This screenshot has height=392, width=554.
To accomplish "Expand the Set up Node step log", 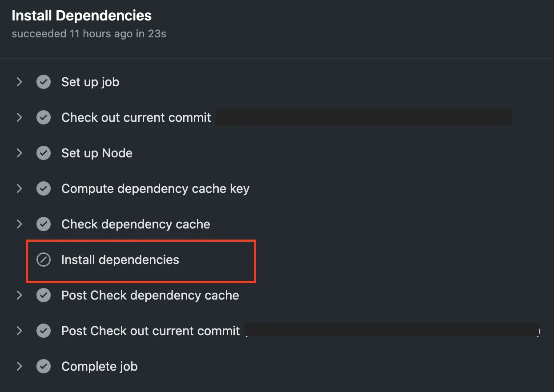I will [19, 153].
